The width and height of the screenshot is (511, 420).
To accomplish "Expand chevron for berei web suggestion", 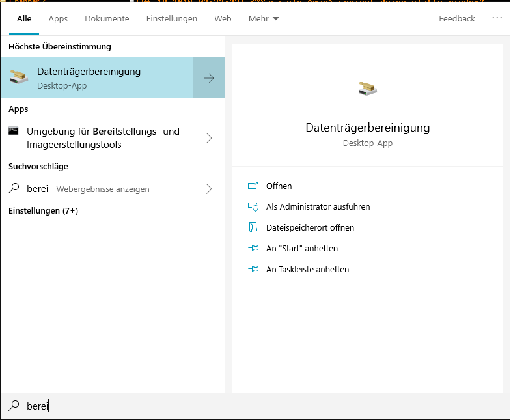I will (x=209, y=189).
